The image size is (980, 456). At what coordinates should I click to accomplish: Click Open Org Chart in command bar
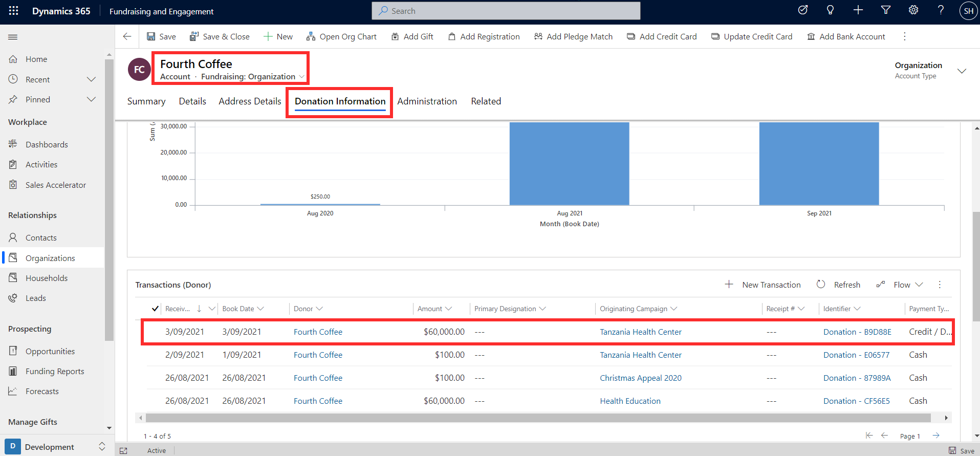click(341, 36)
